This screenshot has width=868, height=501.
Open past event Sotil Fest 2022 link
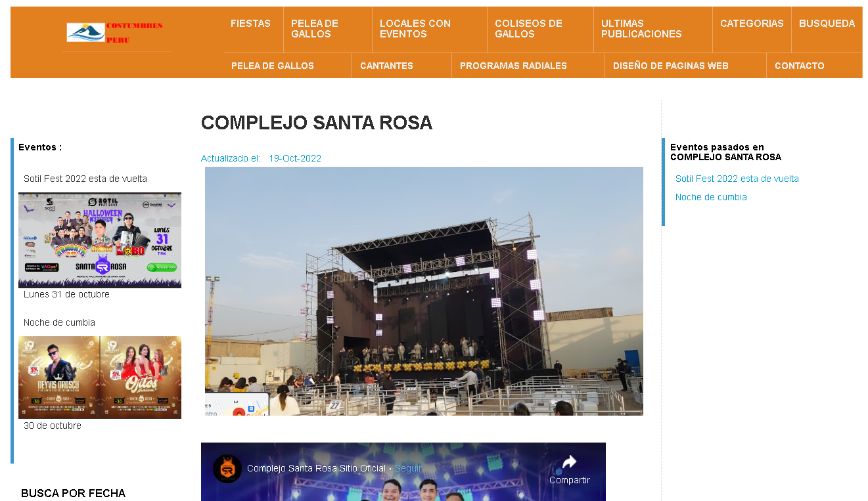point(737,179)
